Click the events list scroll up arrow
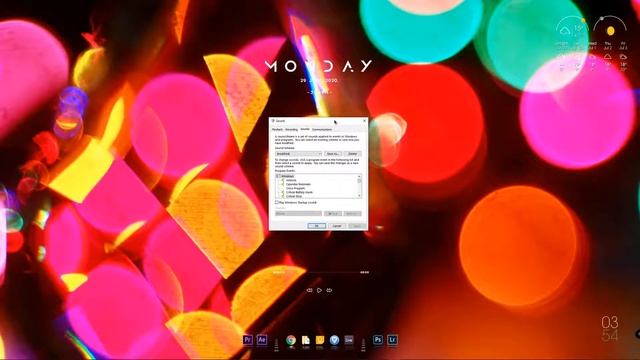Viewport: 640px width, 360px height. tap(360, 176)
